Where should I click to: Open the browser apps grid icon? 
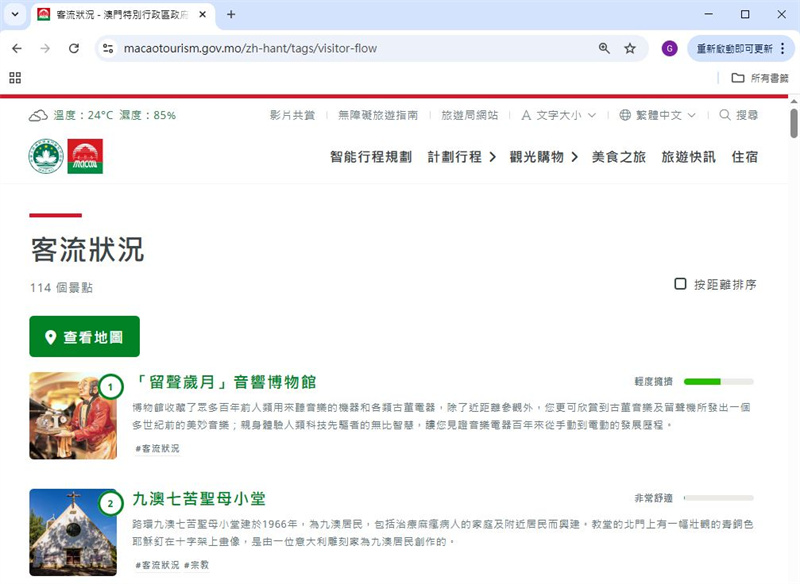(x=14, y=76)
